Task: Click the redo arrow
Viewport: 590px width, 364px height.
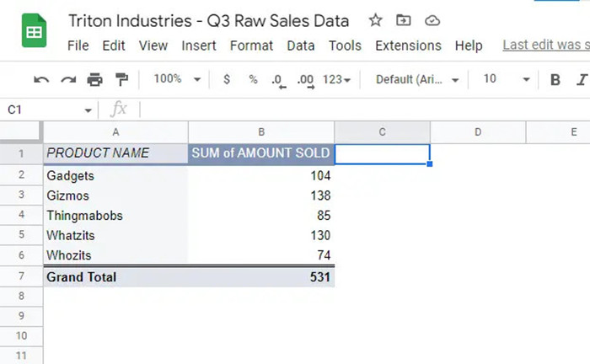Action: [68, 79]
